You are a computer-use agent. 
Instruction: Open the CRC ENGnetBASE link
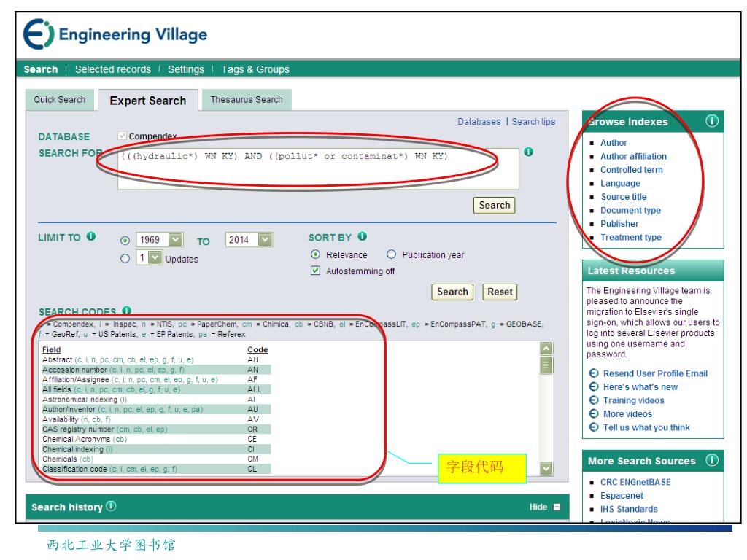[x=635, y=482]
